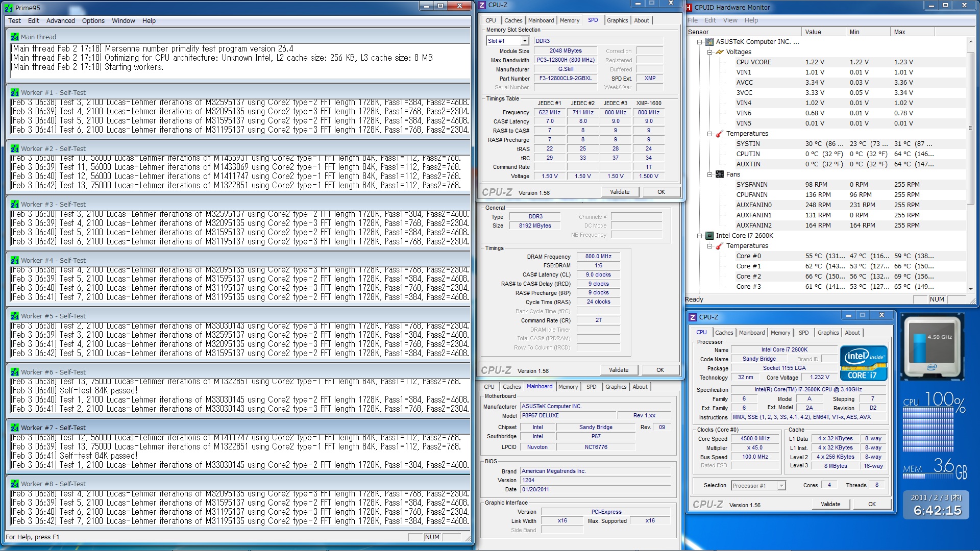Collapse the Fans branch
The image size is (980, 551).
click(x=709, y=174)
